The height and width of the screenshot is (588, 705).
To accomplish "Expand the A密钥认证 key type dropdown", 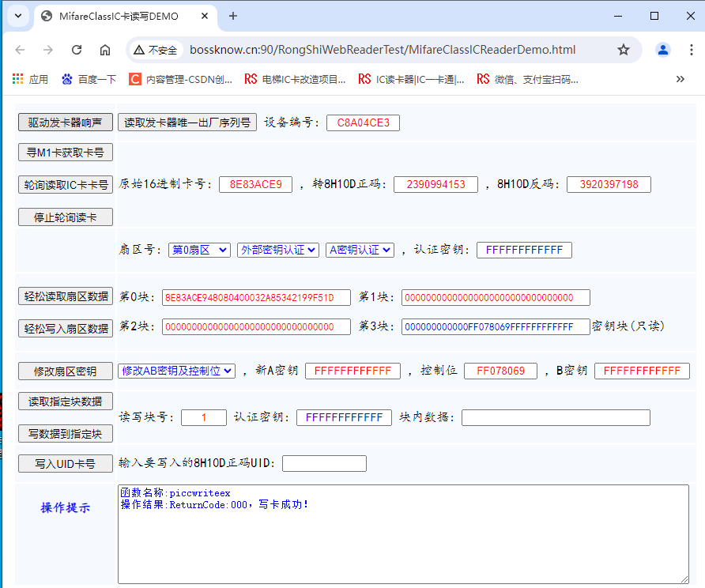I will pos(360,250).
